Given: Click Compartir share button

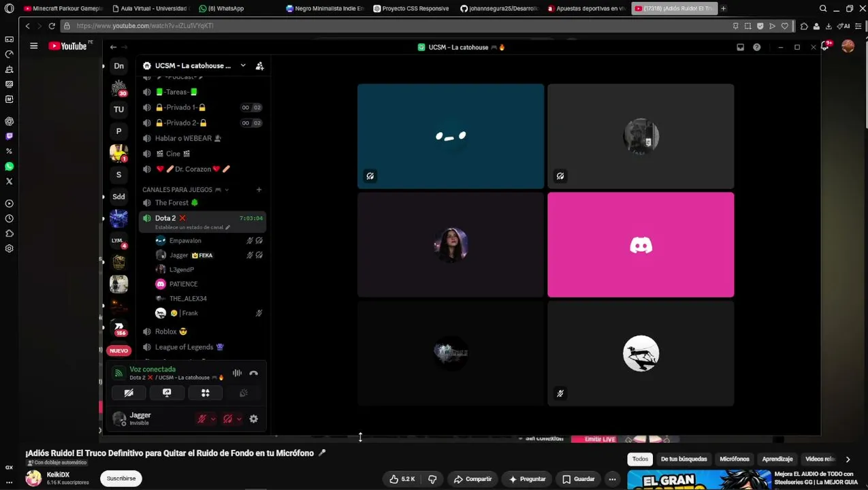Looking at the screenshot, I should 473,479.
